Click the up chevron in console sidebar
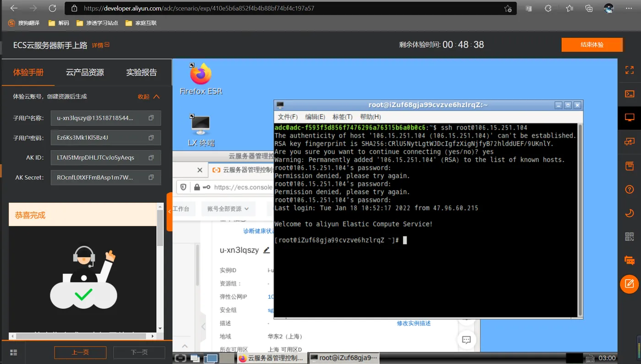641x364 pixels. pos(185,346)
